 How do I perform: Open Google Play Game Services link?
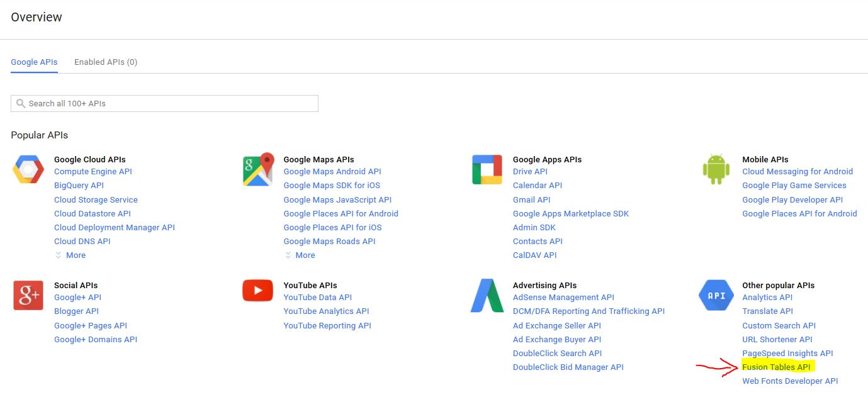(794, 186)
